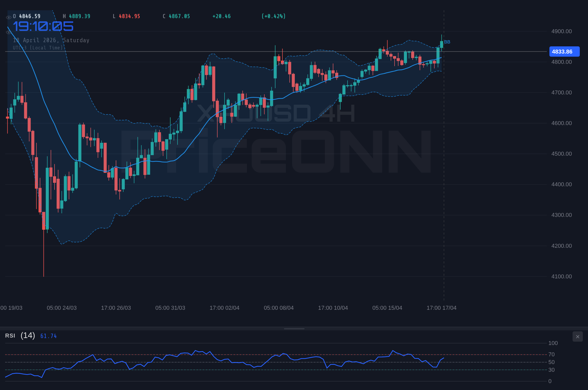Toggle the eye icon below the OHLC row
Viewport: 588px width, 390px height.
(x=8, y=32)
